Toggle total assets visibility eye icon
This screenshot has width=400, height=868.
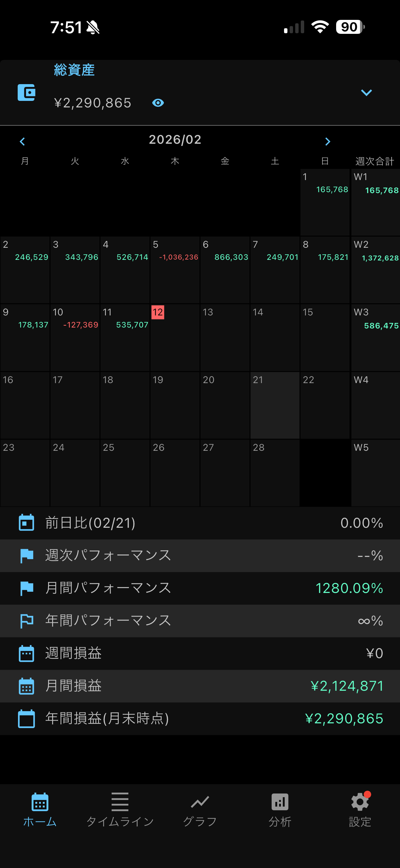[x=158, y=103]
